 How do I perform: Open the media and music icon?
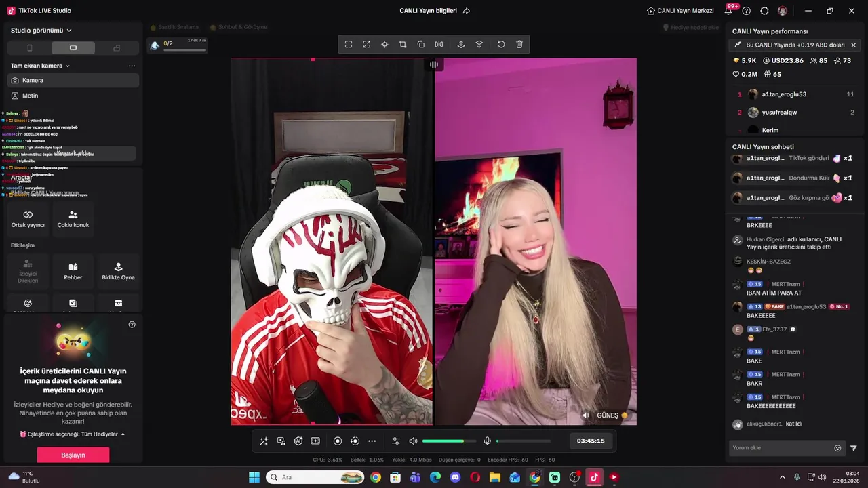pos(281,441)
